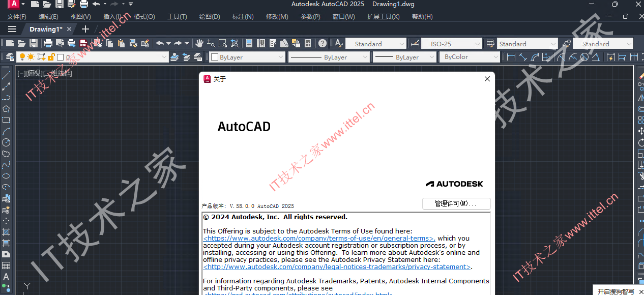Expand the layer list dropdown
Screen dimensions: 644x295
tap(164, 57)
